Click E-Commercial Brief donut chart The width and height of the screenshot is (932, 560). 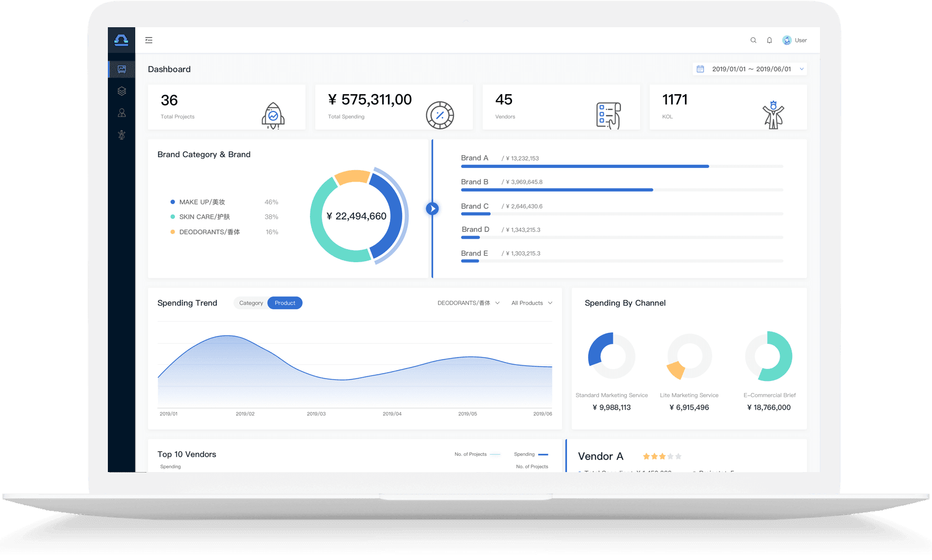769,356
